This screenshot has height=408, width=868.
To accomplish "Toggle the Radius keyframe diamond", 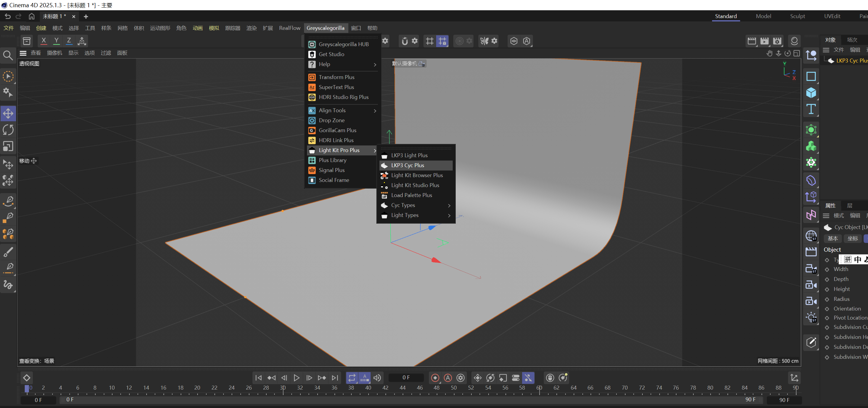I will 827,299.
